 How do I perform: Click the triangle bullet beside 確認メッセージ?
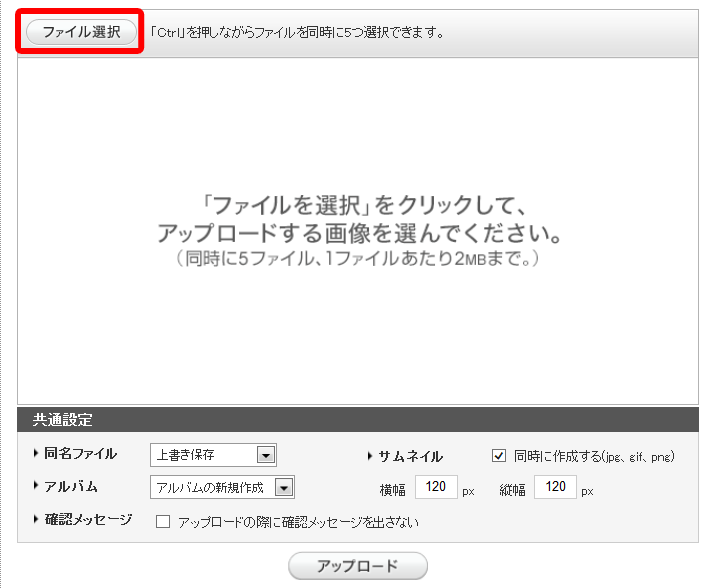point(37,519)
